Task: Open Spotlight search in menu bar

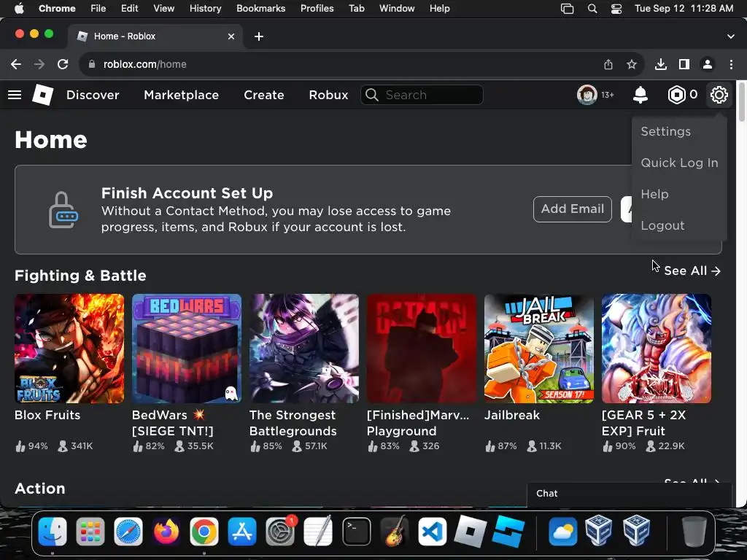Action: tap(592, 9)
